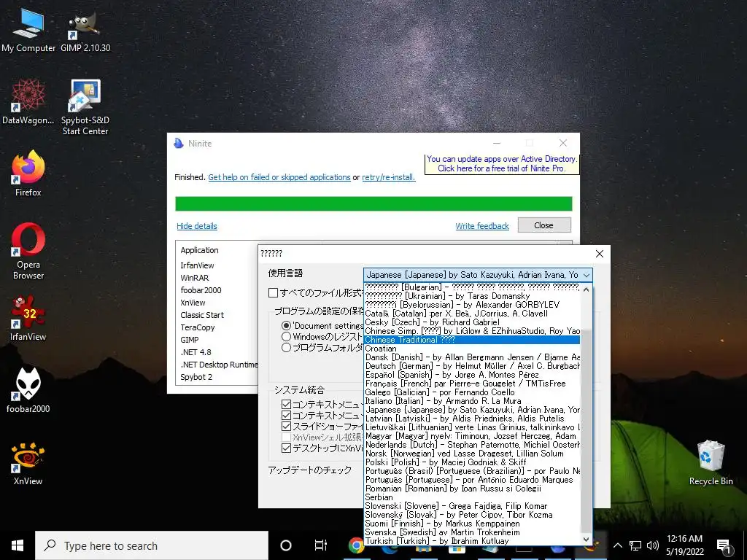Viewport: 747px width, 560px height.
Task: Select the GIMP 2.10.30 desktop shortcut
Action: (85, 29)
